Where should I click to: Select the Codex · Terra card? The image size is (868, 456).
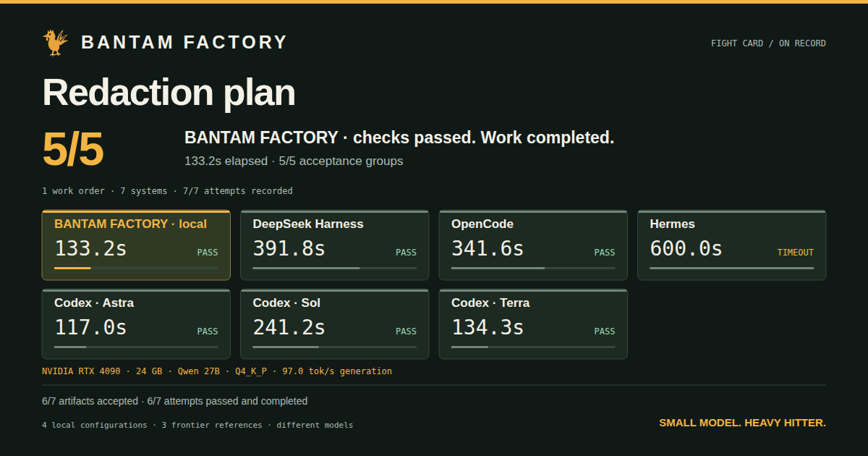pyautogui.click(x=533, y=324)
